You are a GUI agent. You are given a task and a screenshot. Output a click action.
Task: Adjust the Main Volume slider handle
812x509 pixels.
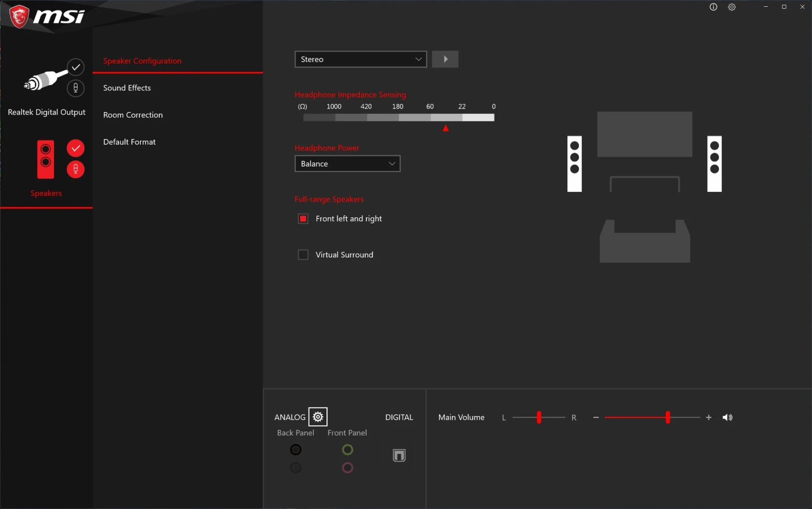point(668,418)
